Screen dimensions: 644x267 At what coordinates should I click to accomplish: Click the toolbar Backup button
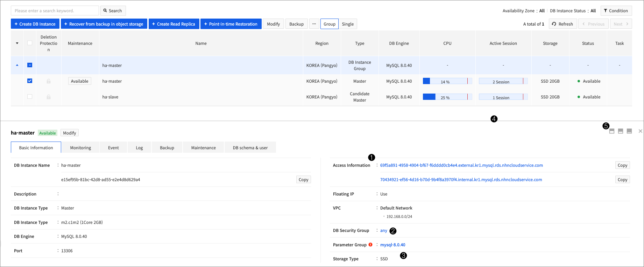[x=296, y=24]
